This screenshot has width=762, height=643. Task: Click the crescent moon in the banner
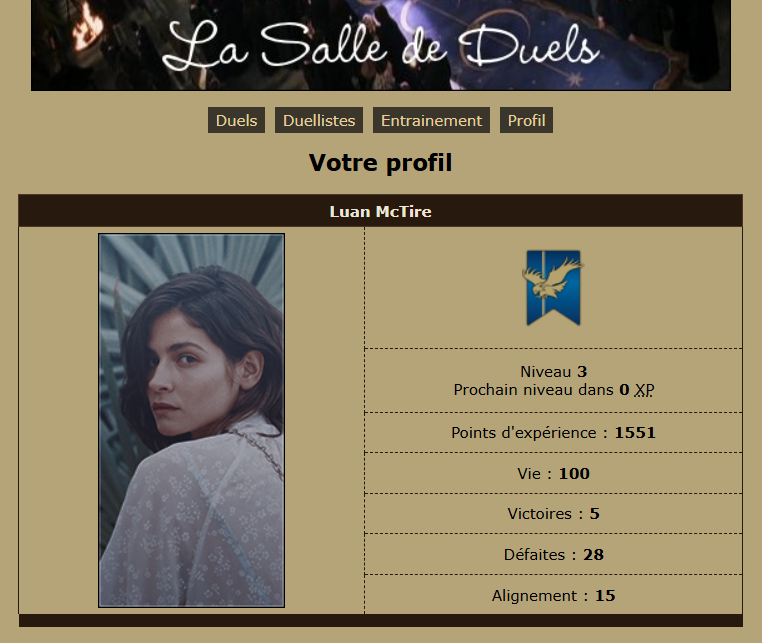[x=407, y=17]
